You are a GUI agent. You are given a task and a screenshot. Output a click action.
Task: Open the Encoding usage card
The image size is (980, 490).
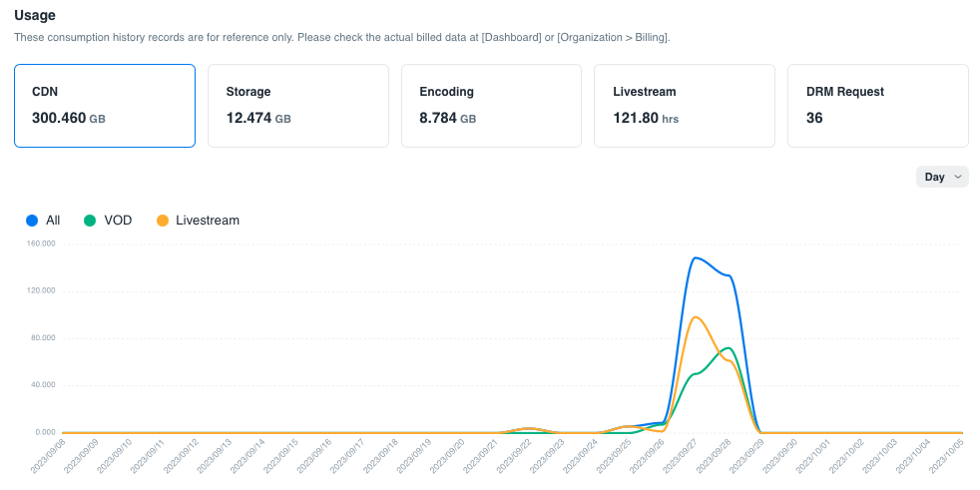pos(491,106)
